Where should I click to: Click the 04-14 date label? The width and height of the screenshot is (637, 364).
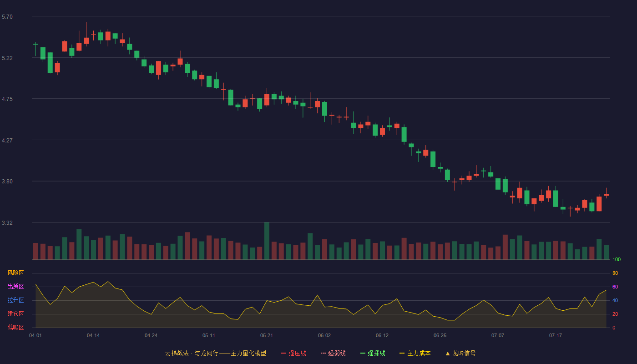tap(93, 335)
